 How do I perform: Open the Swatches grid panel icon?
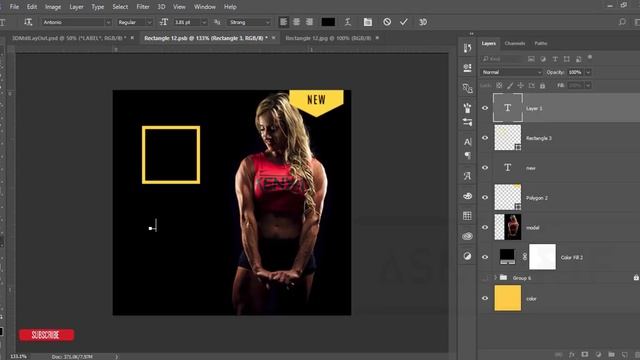(467, 216)
